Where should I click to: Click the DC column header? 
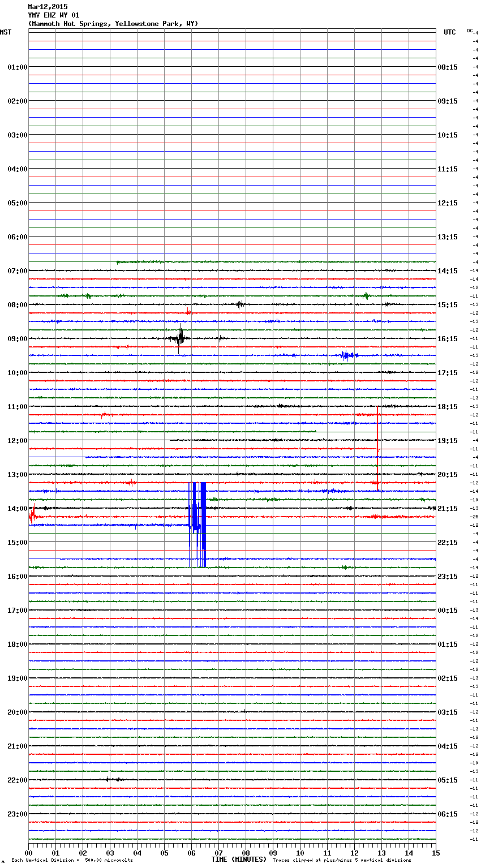(x=470, y=31)
